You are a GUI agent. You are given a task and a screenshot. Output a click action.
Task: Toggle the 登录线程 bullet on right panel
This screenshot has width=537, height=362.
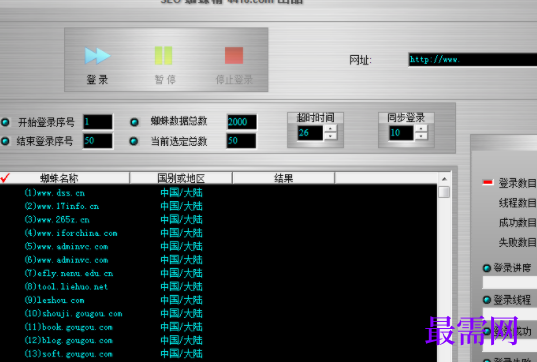pos(487,300)
